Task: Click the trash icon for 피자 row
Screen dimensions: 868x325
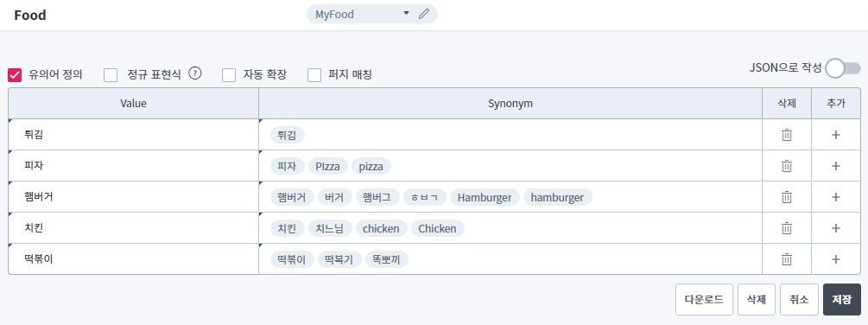Action: [787, 166]
